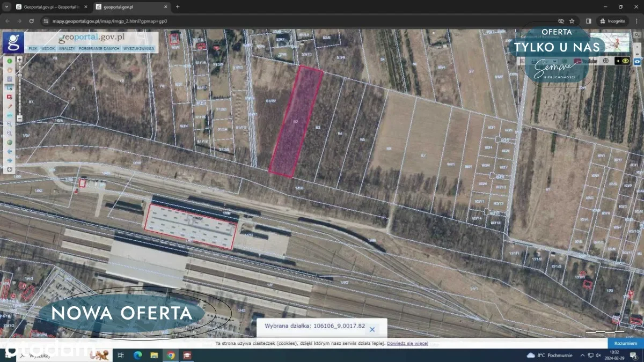Select the pencil drawing tool
Viewport: 644px width, 362px height.
coord(10,106)
